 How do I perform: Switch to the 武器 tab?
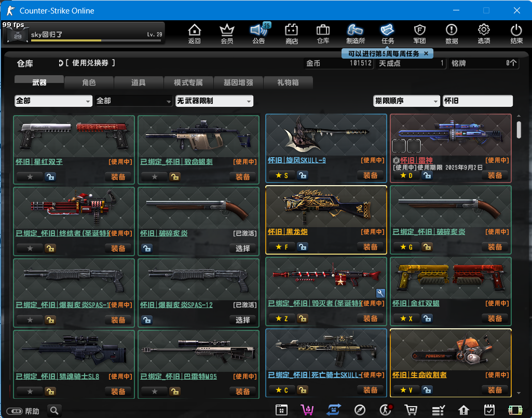pyautogui.click(x=39, y=82)
